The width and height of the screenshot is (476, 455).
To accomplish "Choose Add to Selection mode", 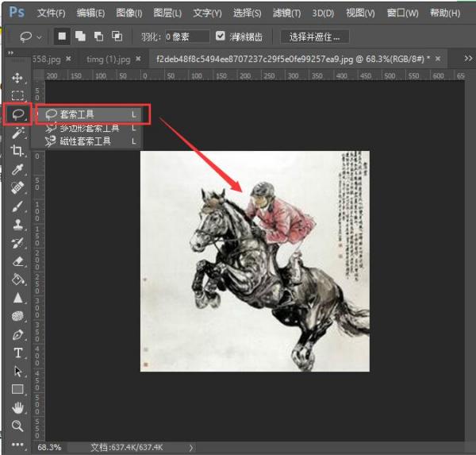I will [80, 37].
